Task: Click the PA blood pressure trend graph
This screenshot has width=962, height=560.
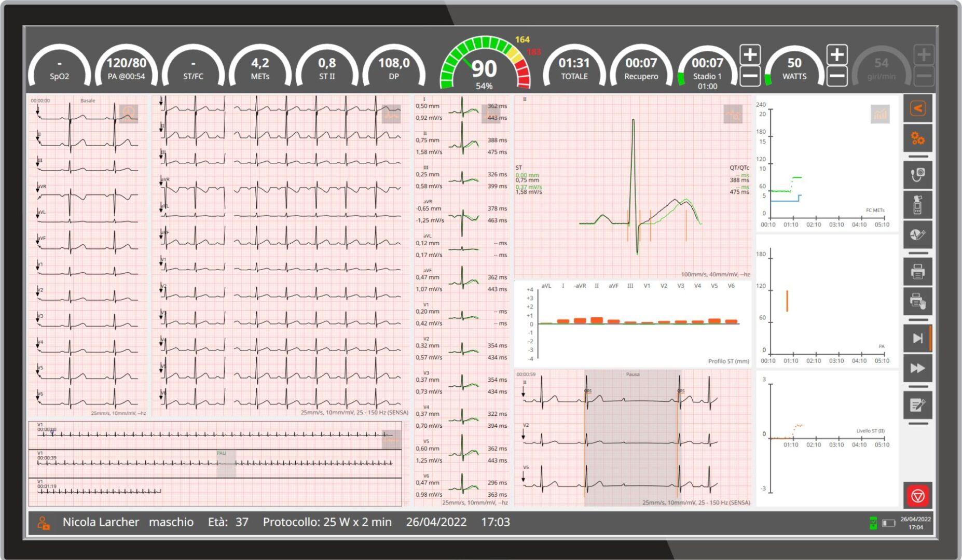Action: 827,301
